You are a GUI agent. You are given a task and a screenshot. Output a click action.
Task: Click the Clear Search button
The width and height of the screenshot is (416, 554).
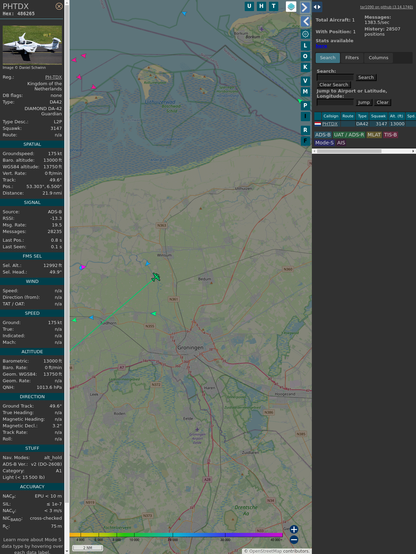point(334,85)
